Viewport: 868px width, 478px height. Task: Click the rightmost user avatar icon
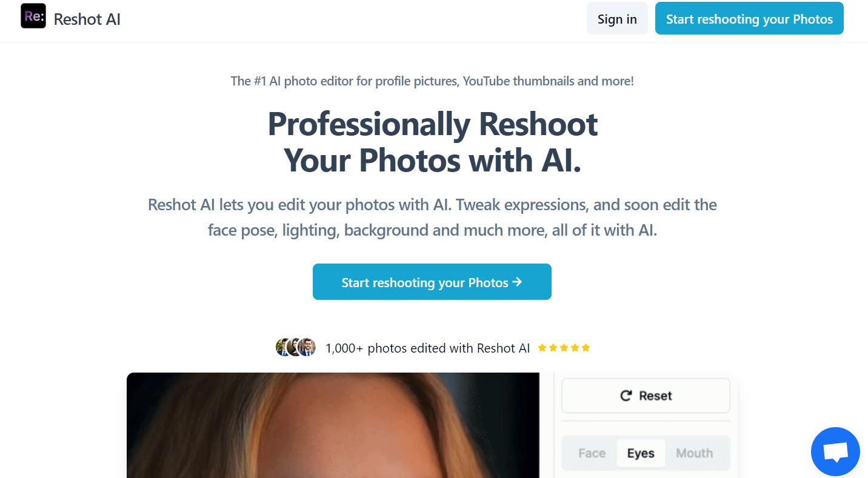[308, 347]
